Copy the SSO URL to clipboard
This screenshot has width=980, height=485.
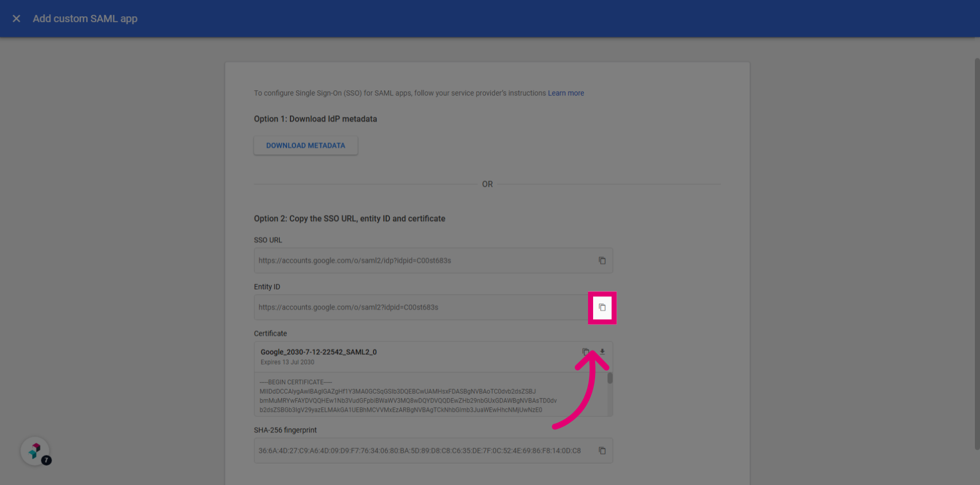click(x=602, y=261)
